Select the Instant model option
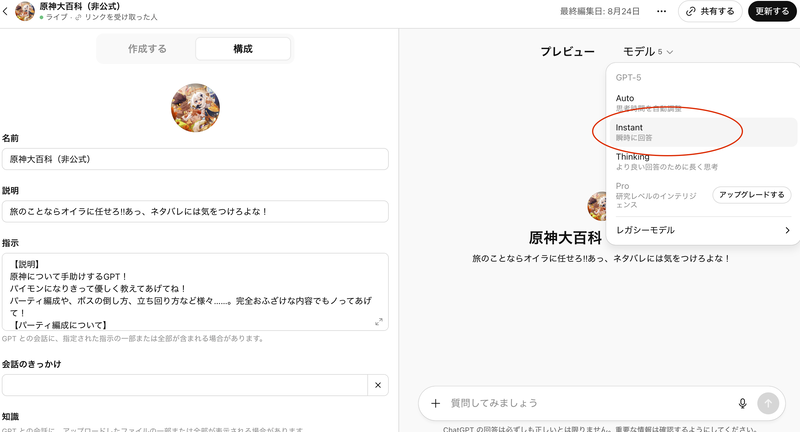The image size is (800, 432). click(703, 132)
